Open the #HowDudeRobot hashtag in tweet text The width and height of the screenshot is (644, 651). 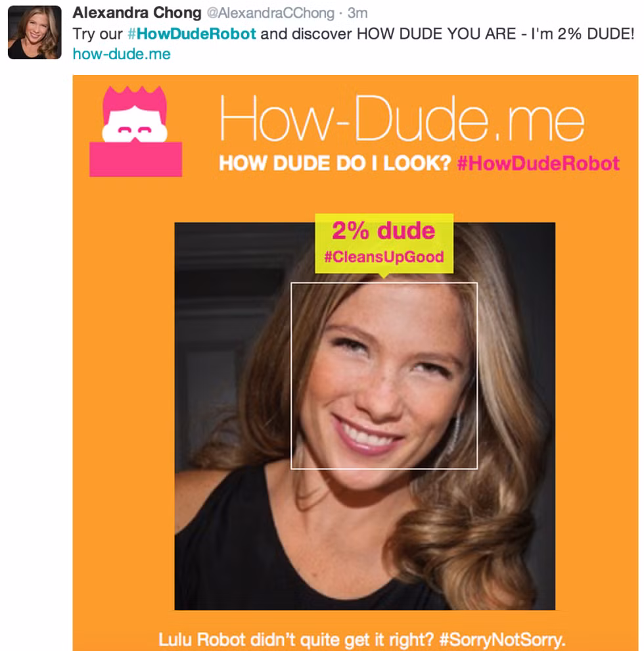click(192, 34)
